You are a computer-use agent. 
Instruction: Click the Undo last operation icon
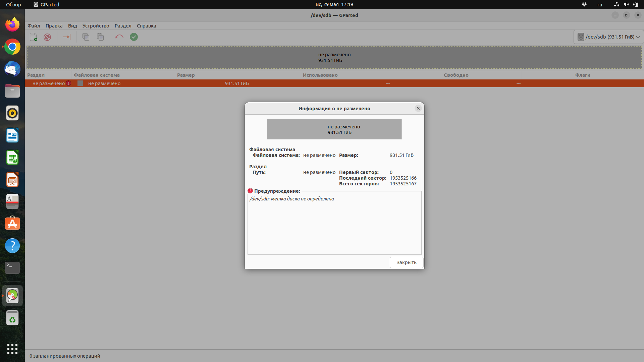[119, 37]
